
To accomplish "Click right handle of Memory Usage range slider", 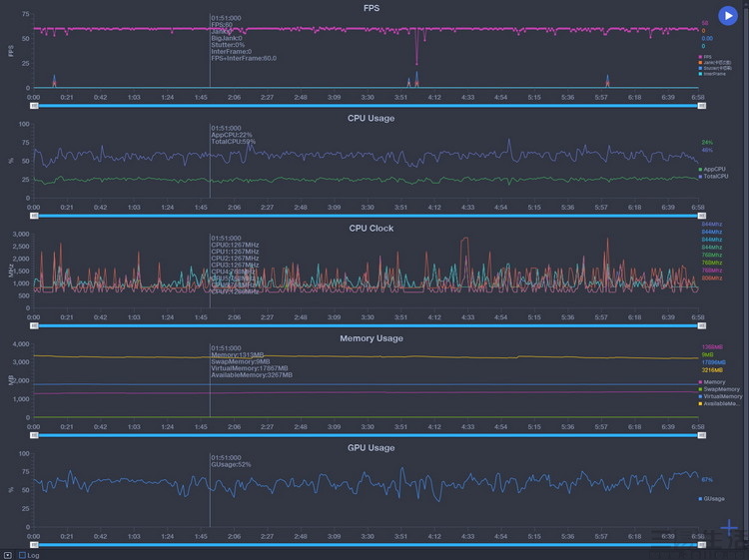I will [x=702, y=435].
